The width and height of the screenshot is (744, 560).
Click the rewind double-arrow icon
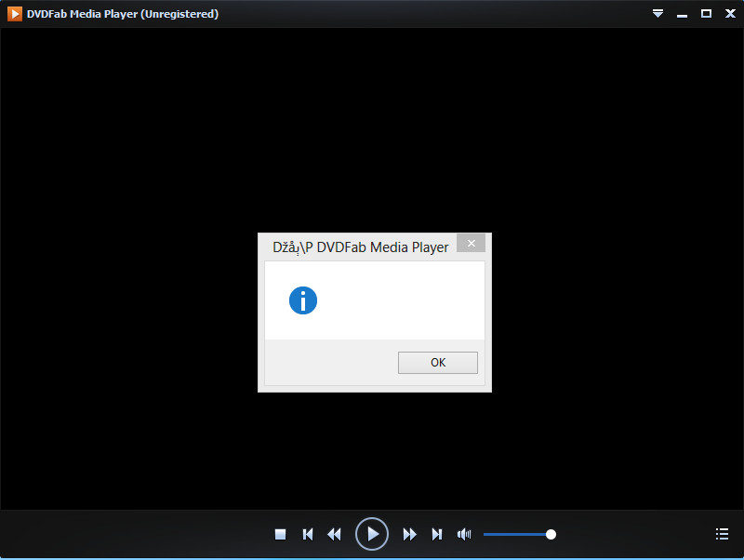335,534
